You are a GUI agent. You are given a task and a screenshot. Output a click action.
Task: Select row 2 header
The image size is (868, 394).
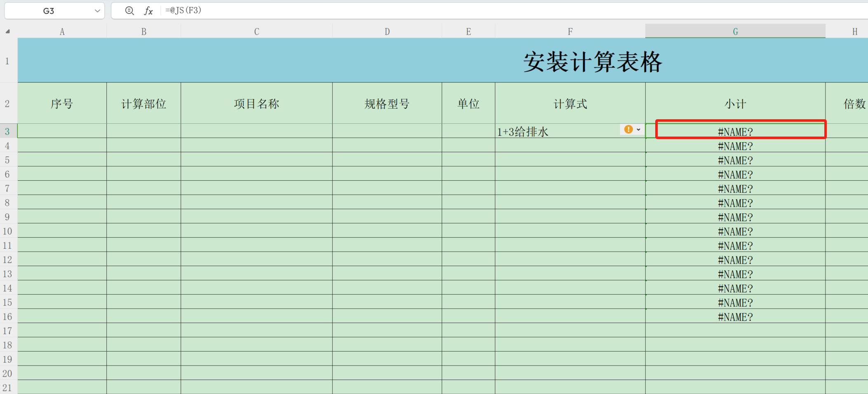coord(8,103)
